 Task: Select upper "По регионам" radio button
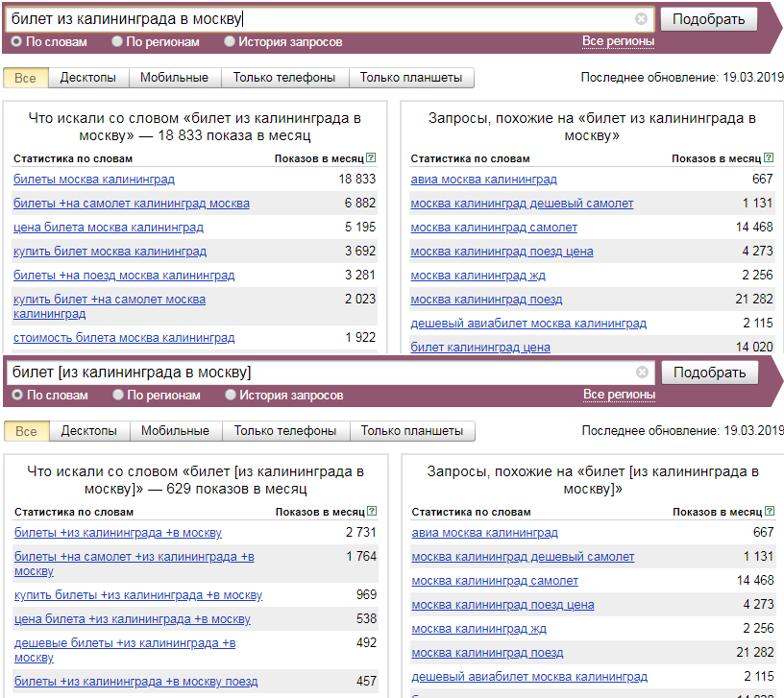tap(117, 42)
